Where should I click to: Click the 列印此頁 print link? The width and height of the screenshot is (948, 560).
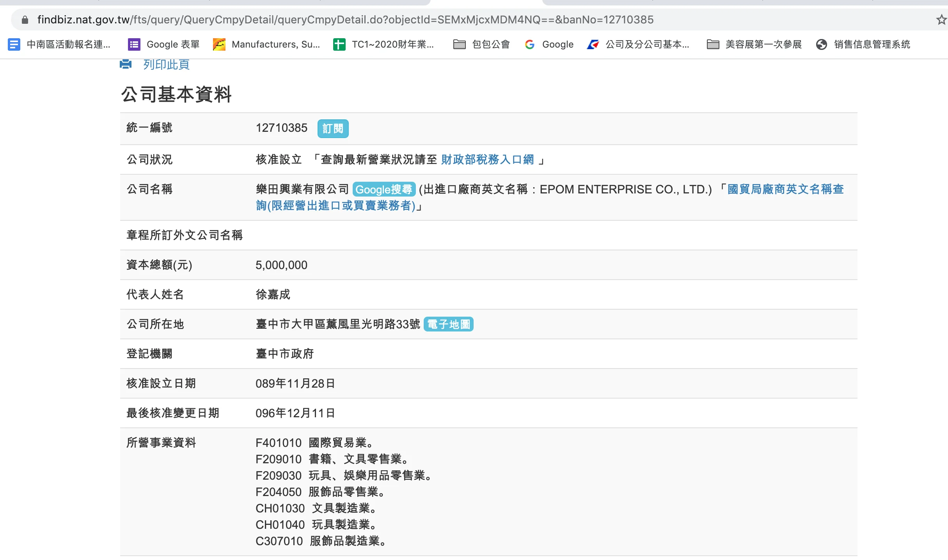[x=166, y=64]
